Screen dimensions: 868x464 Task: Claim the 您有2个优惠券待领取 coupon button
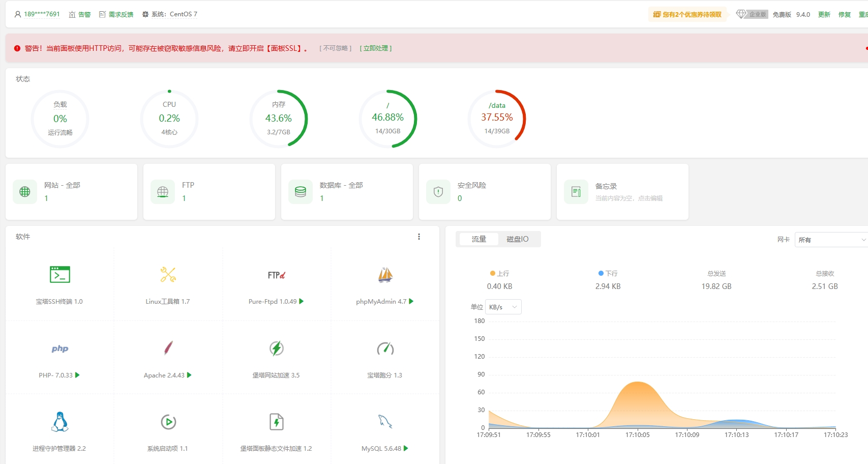pos(687,14)
